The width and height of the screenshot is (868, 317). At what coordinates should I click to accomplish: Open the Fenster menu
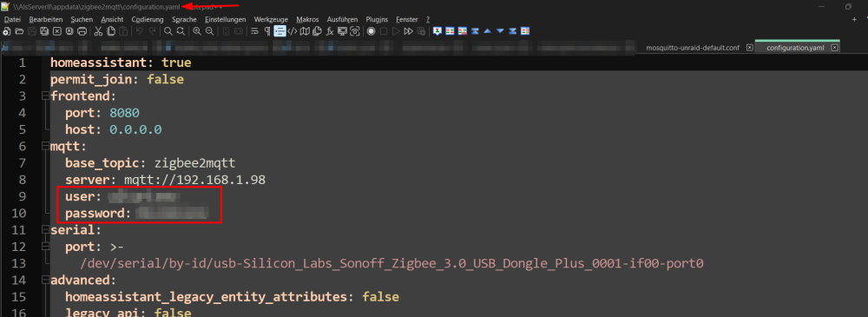[407, 19]
